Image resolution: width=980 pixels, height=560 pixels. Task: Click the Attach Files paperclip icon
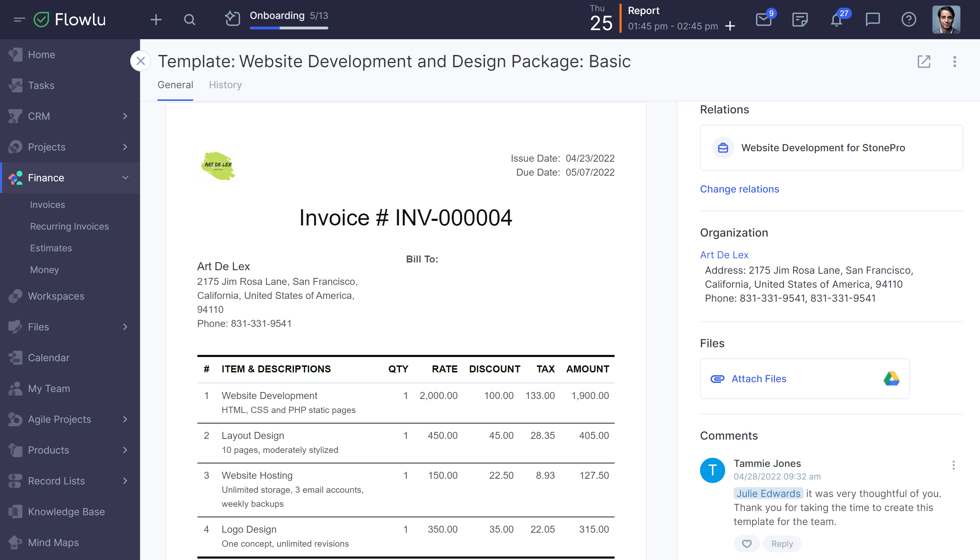coord(718,379)
